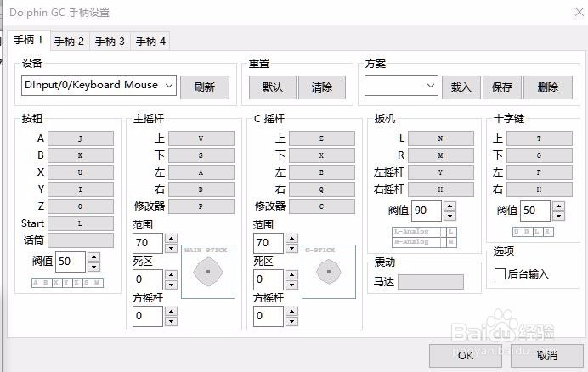Click the 主摇杆 范围 field showing 70
This screenshot has height=372, width=588.
tap(148, 243)
